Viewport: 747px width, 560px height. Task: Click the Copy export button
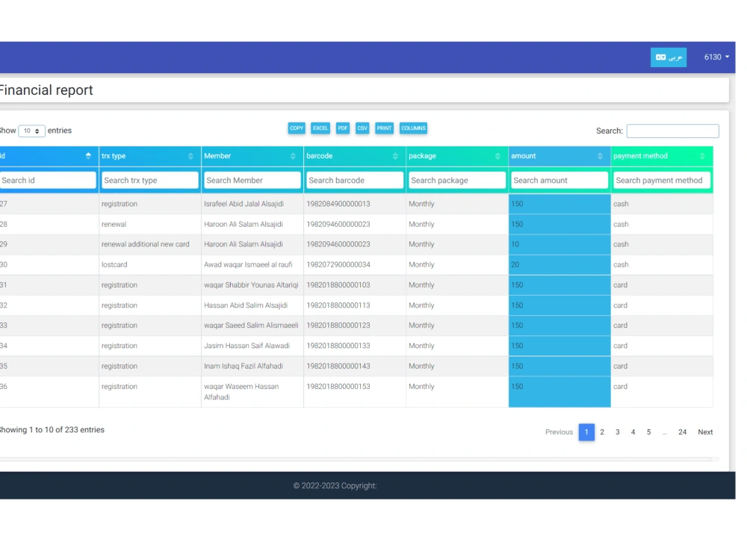[x=297, y=128]
